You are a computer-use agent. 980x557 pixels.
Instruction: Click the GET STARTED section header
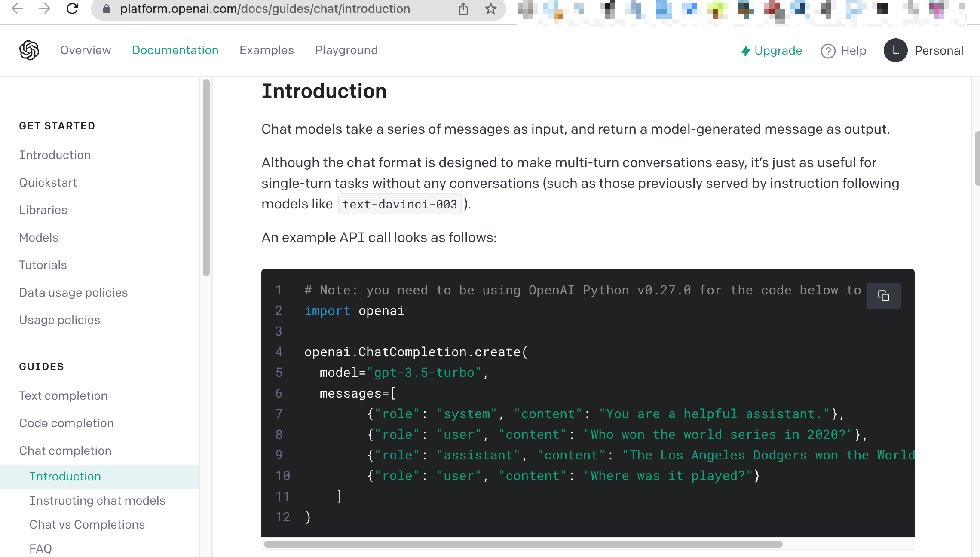coord(57,126)
